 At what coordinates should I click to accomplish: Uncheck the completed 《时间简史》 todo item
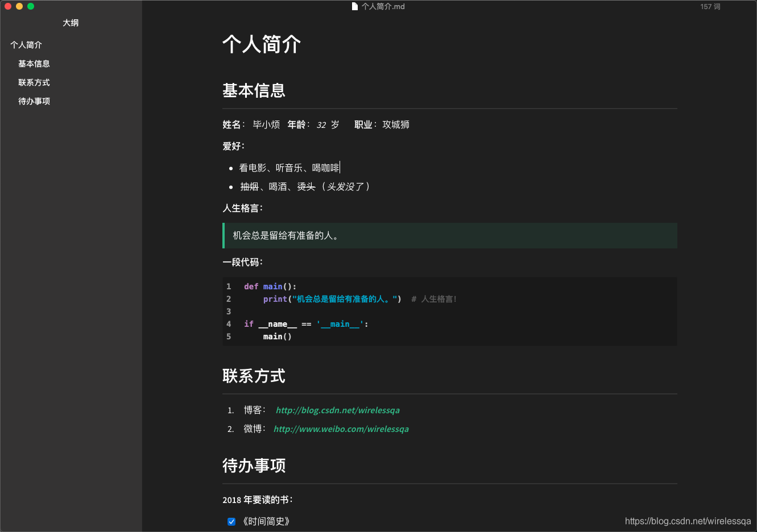tap(231, 521)
